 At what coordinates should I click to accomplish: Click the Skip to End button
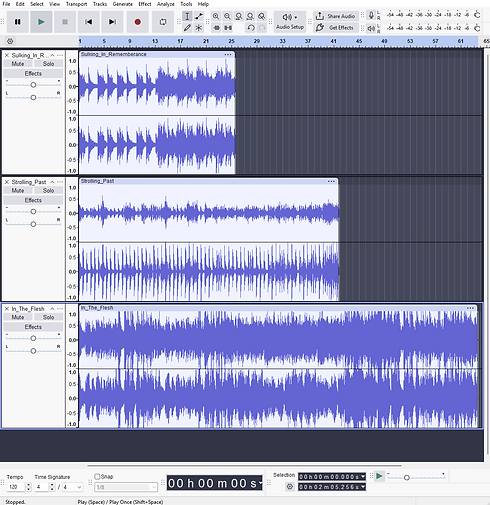(112, 22)
